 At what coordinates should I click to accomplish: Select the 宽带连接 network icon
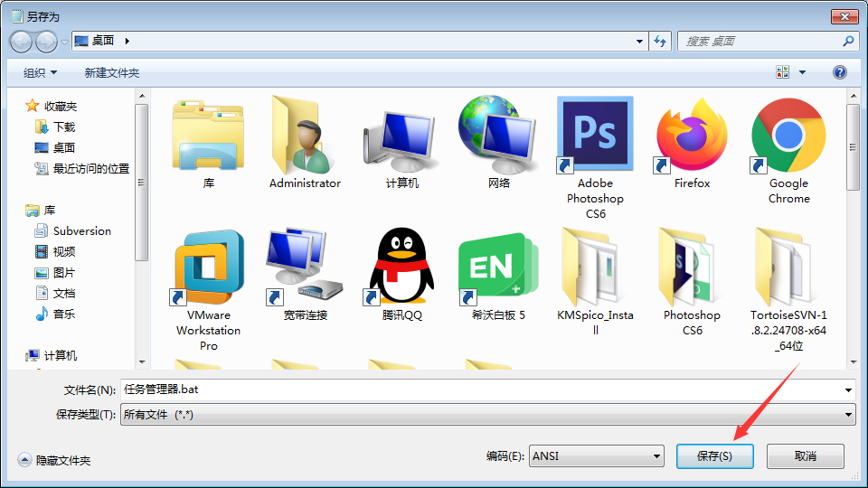(x=305, y=266)
